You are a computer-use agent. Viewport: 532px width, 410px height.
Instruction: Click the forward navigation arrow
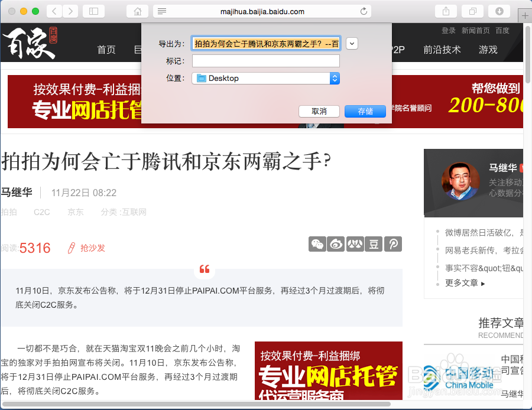coord(70,11)
